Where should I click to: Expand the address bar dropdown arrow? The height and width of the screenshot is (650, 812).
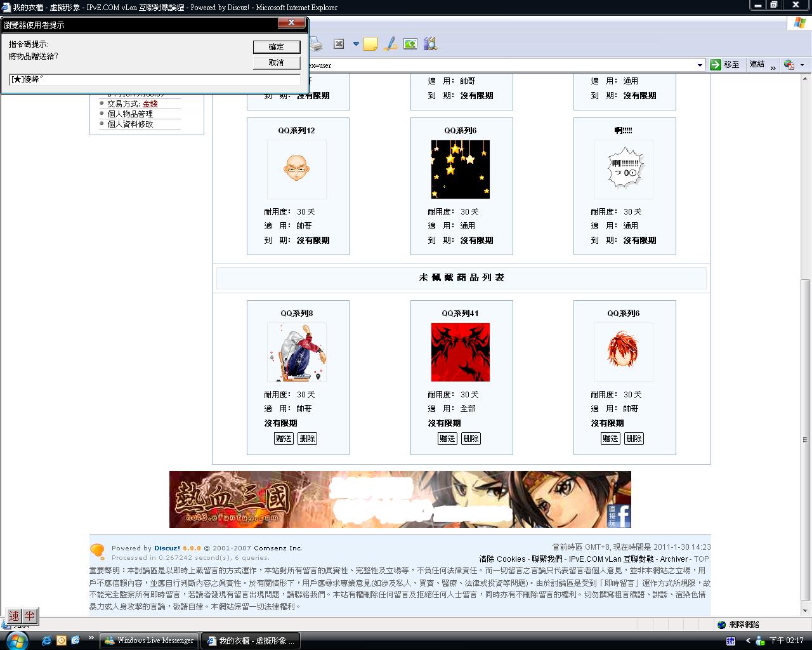click(700, 65)
